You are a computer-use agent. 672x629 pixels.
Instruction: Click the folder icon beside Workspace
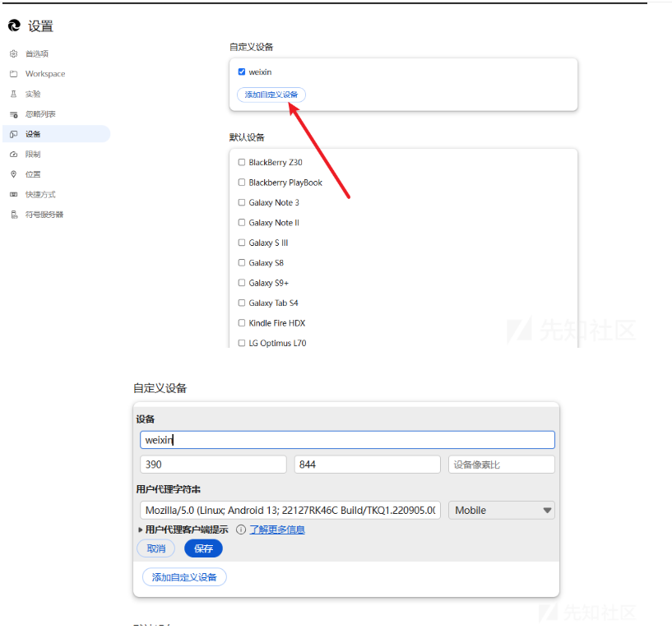click(14, 74)
